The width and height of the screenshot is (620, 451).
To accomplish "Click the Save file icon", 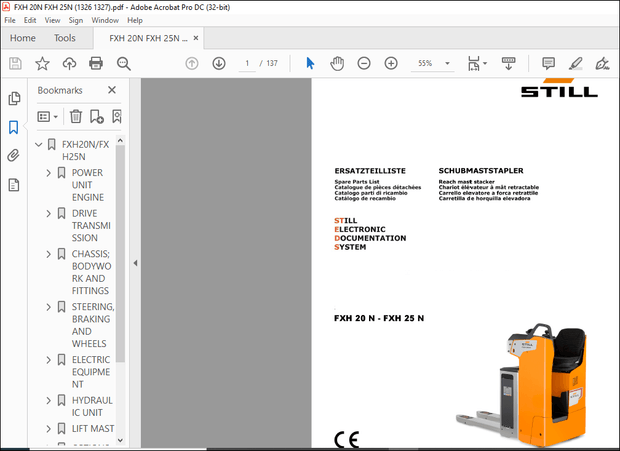I will tap(15, 63).
